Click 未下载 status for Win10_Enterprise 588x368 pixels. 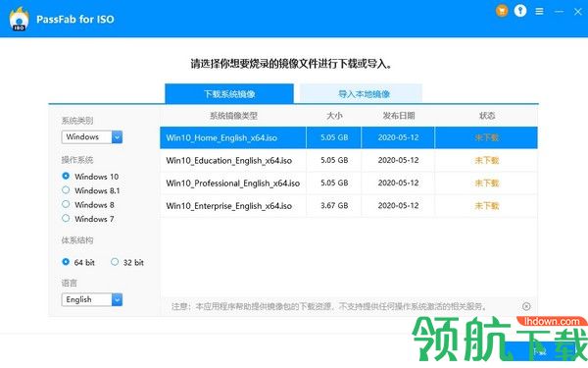click(487, 206)
